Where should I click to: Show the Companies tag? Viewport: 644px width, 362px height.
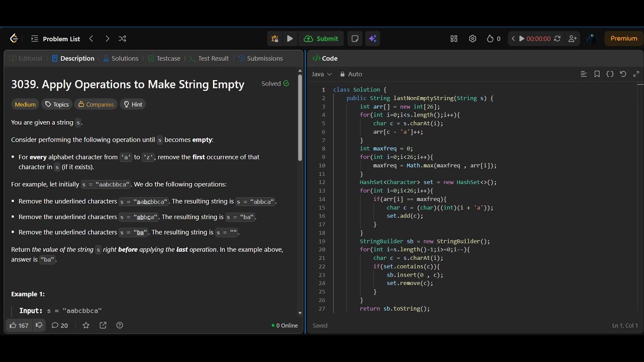click(96, 105)
